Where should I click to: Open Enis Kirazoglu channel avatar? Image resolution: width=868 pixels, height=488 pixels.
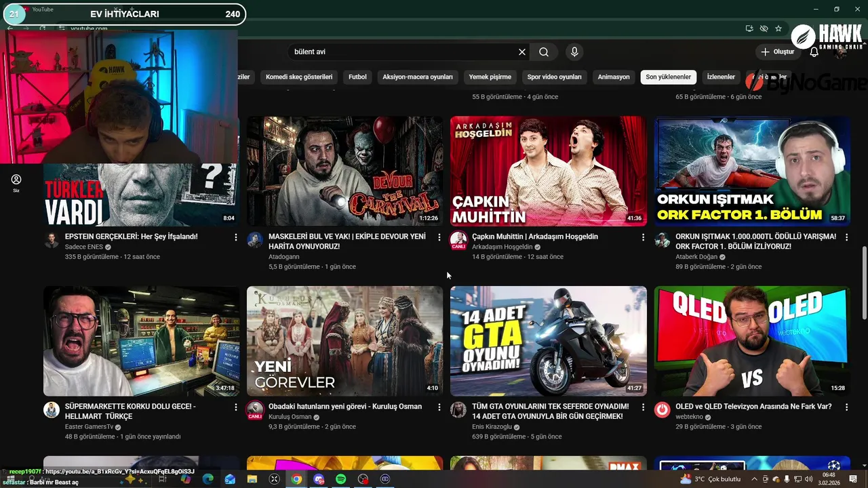pyautogui.click(x=458, y=409)
